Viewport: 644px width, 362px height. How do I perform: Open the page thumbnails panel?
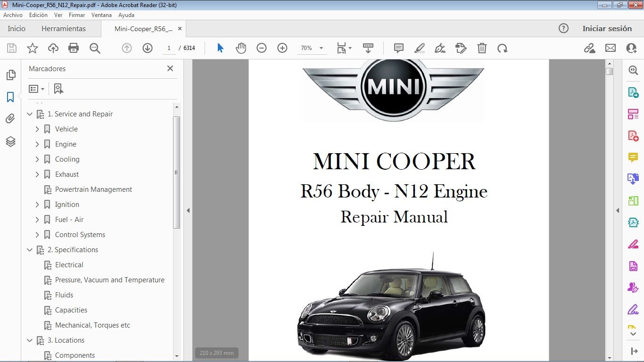point(11,74)
